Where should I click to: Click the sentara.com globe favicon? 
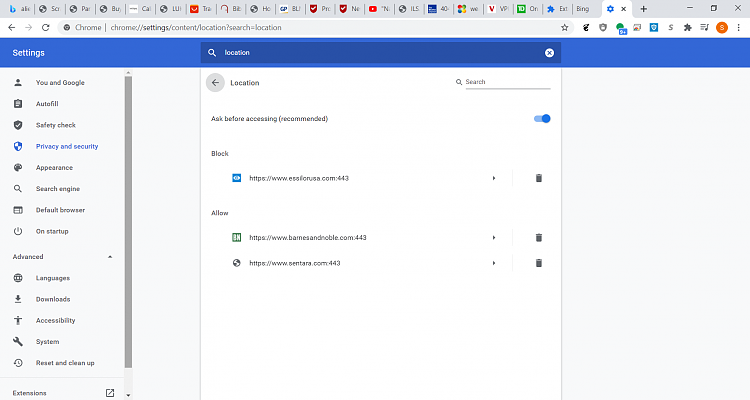tap(236, 263)
